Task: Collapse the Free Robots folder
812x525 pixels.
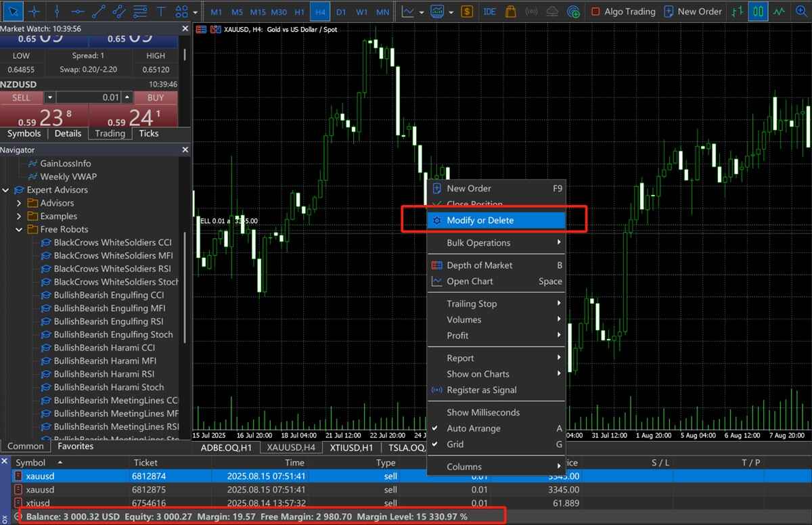Action: (19, 229)
